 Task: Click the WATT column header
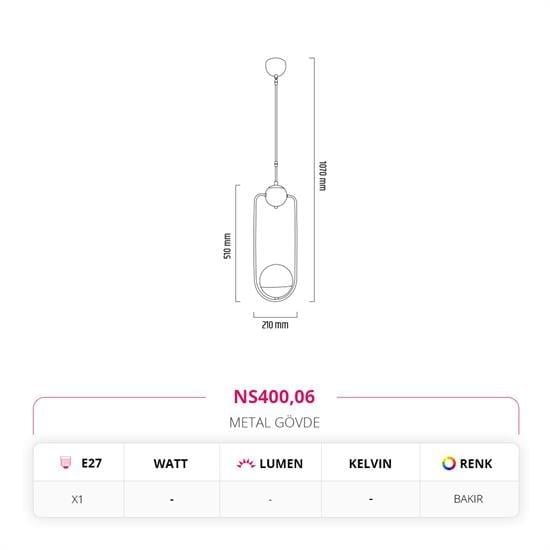170,464
